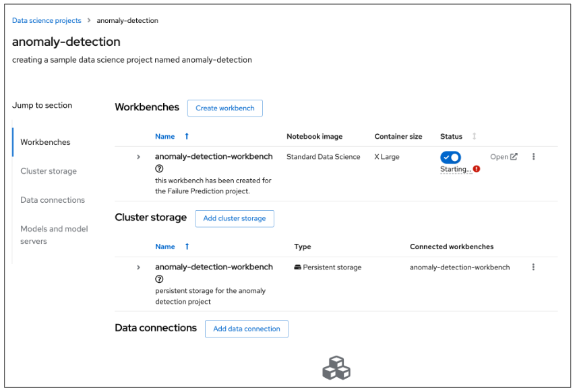Go to Data science projects breadcrumb link

pyautogui.click(x=47, y=21)
